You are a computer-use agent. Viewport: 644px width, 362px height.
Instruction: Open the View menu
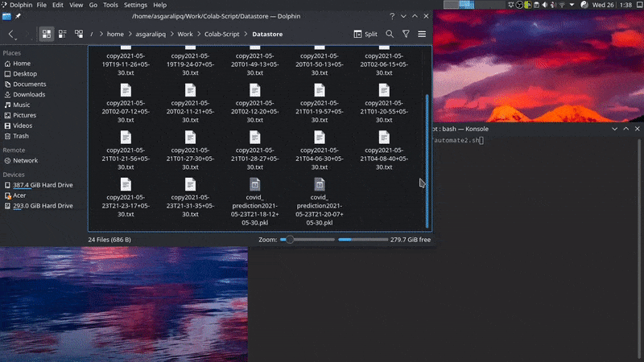click(76, 5)
